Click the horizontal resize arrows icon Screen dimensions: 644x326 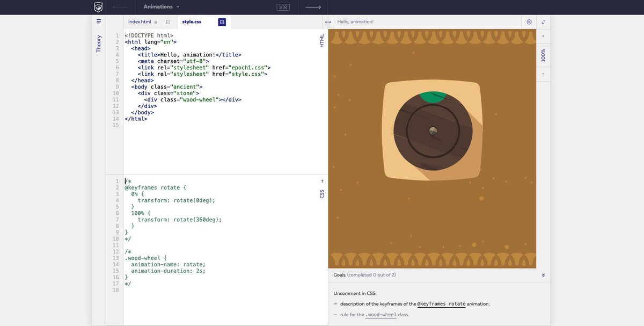tap(328, 22)
